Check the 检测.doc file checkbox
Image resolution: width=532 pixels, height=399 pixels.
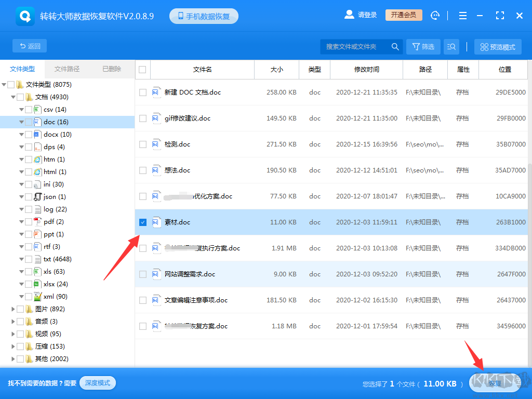(142, 144)
